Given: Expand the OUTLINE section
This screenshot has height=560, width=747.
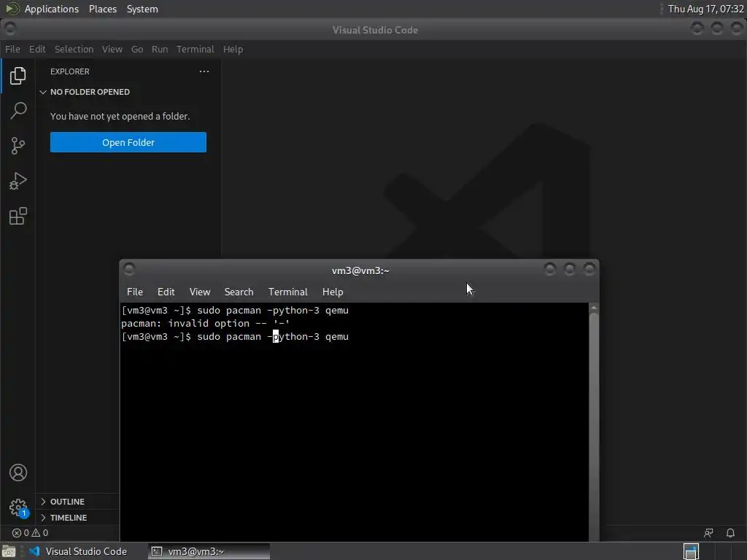Looking at the screenshot, I should [x=63, y=502].
